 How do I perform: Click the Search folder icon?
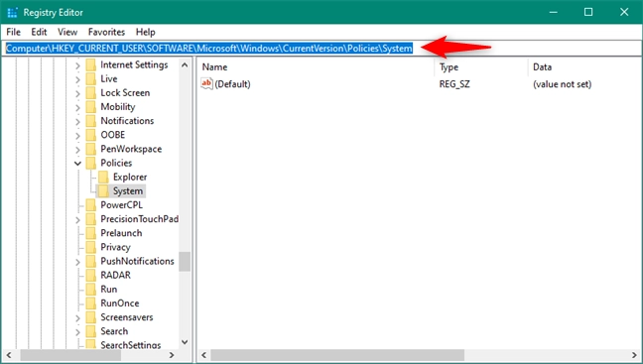click(91, 331)
